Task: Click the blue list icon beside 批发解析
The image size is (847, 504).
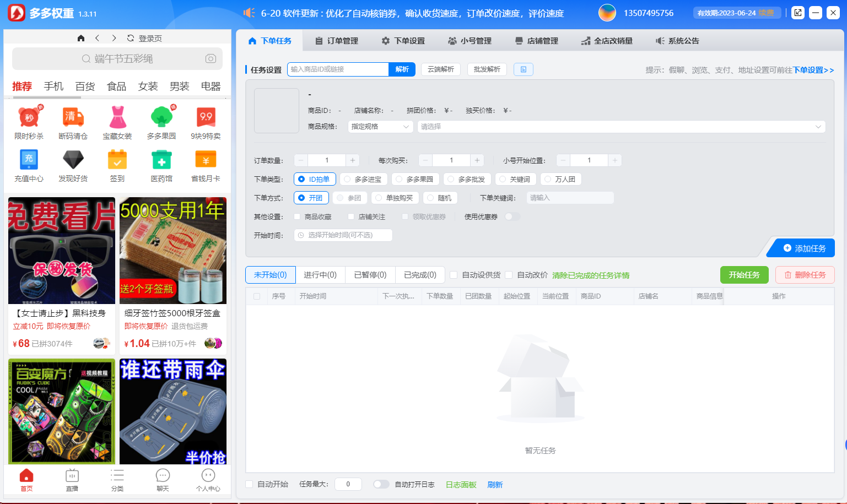Action: pos(524,69)
